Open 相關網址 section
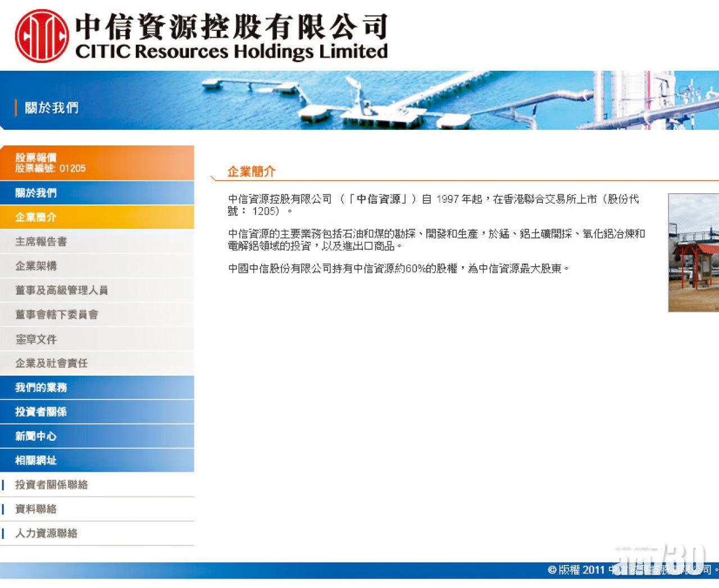Image resolution: width=719 pixels, height=588 pixels. coord(97,461)
